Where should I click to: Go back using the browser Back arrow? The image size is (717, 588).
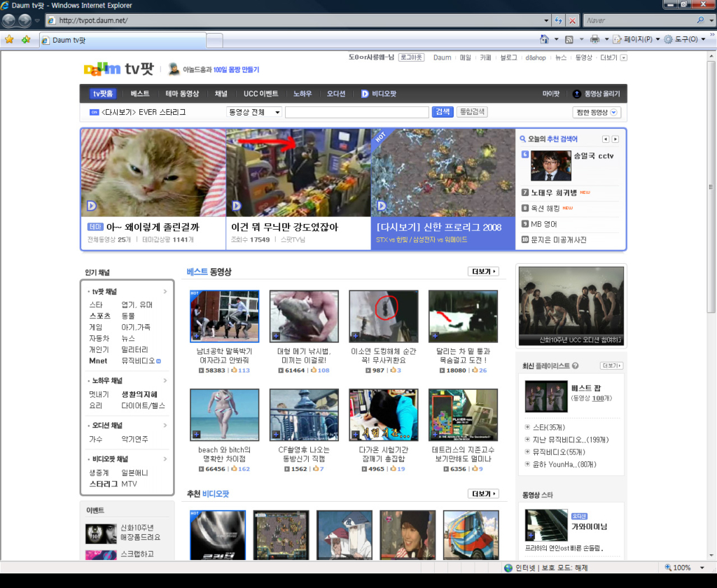tap(8, 20)
